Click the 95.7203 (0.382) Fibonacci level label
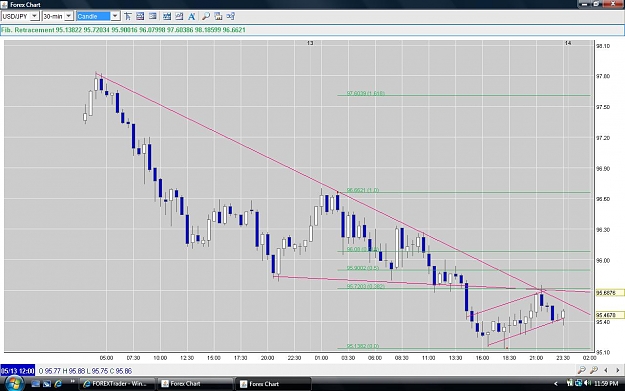This screenshot has width=625, height=391. coord(366,286)
